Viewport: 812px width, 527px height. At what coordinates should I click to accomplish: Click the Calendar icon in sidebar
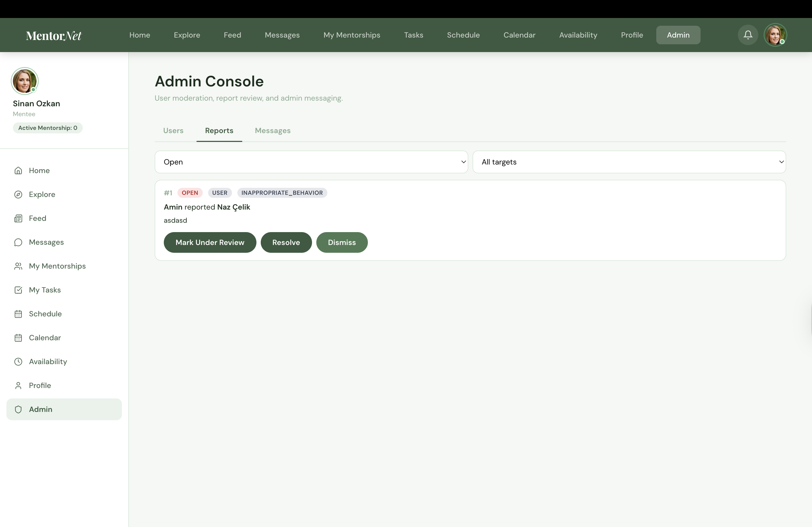pos(18,338)
